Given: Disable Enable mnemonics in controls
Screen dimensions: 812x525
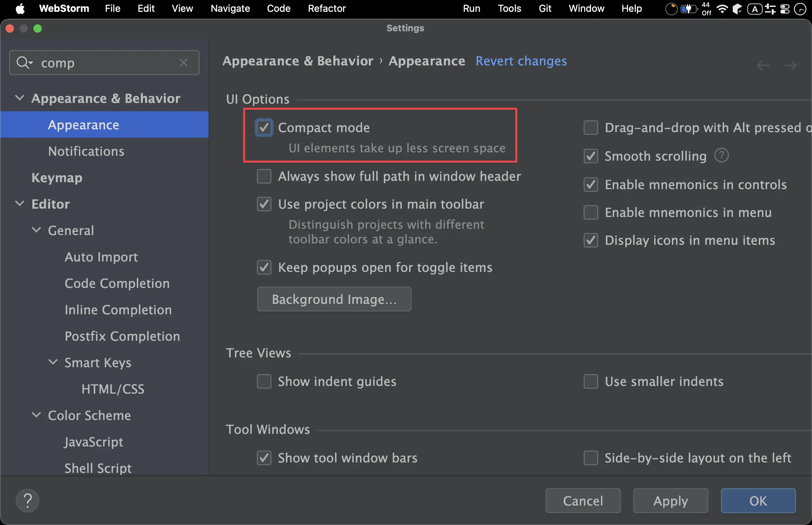Looking at the screenshot, I should click(x=591, y=185).
